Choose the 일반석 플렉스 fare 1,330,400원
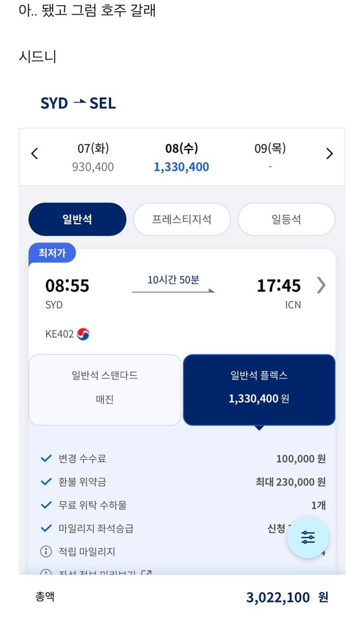This screenshot has height=623, width=364. click(x=259, y=390)
